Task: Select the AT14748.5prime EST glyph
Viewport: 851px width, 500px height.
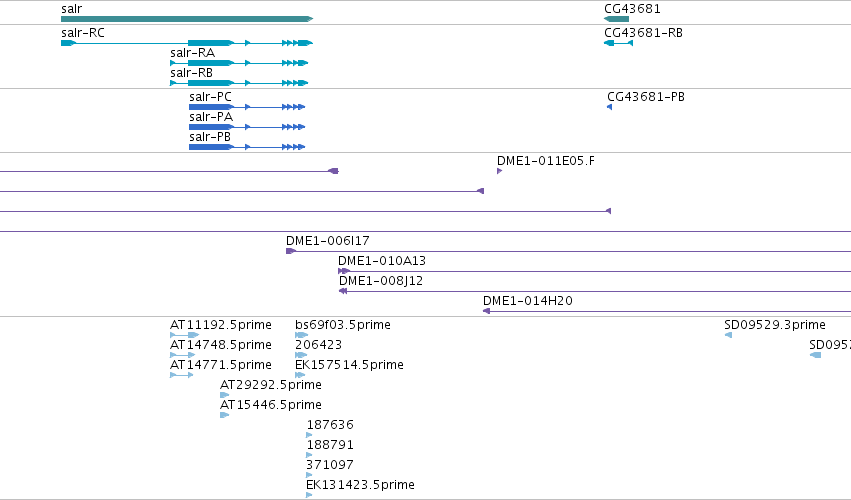Action: tap(183, 355)
